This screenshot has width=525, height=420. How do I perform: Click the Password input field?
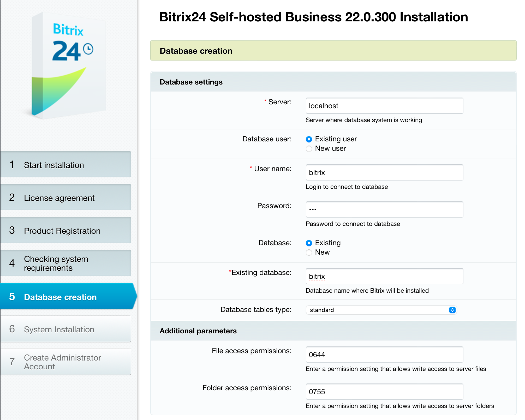384,209
